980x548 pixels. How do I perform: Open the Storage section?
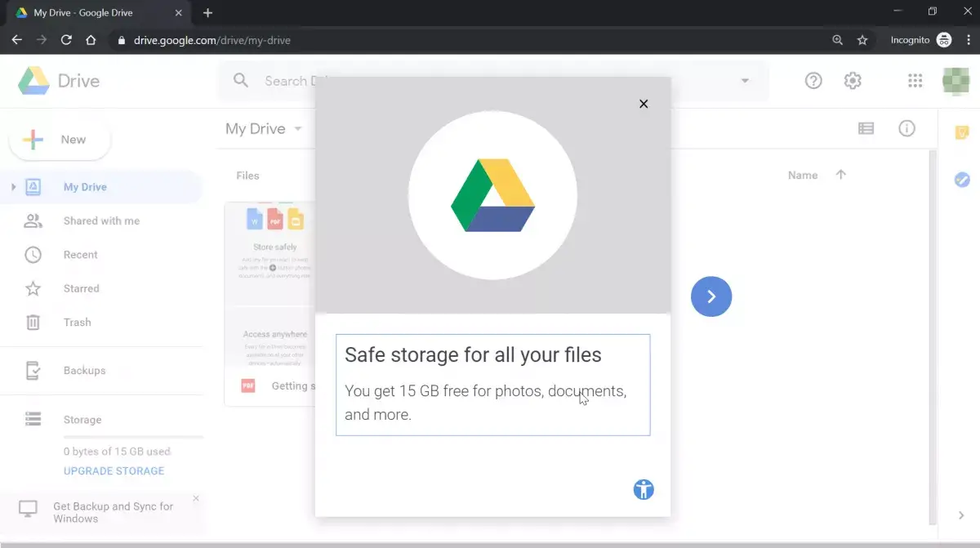tap(82, 420)
